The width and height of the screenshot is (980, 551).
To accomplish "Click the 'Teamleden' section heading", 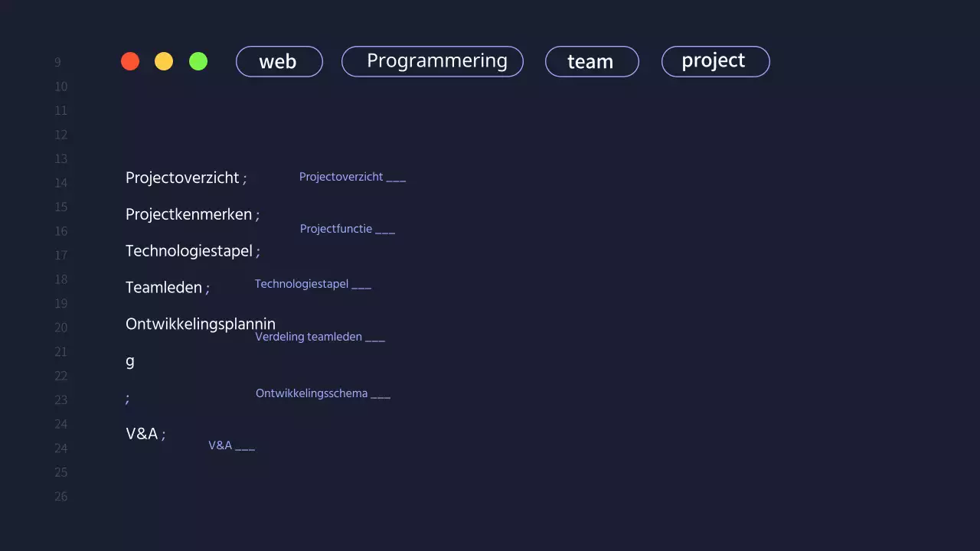I will coord(162,288).
